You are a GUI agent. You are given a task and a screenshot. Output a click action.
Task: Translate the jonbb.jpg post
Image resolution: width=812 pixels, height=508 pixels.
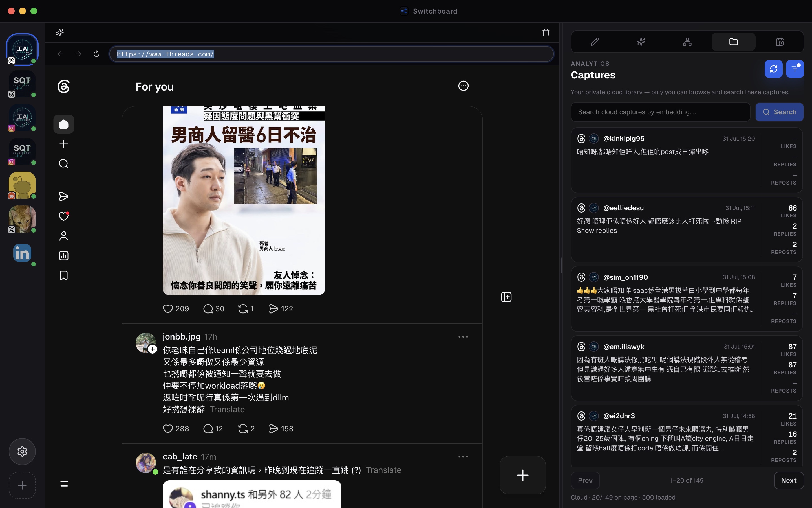[x=227, y=409]
